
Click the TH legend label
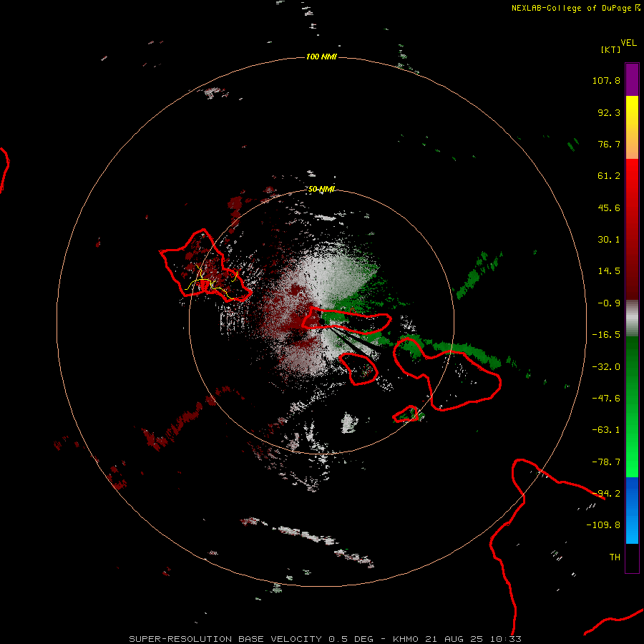point(615,557)
